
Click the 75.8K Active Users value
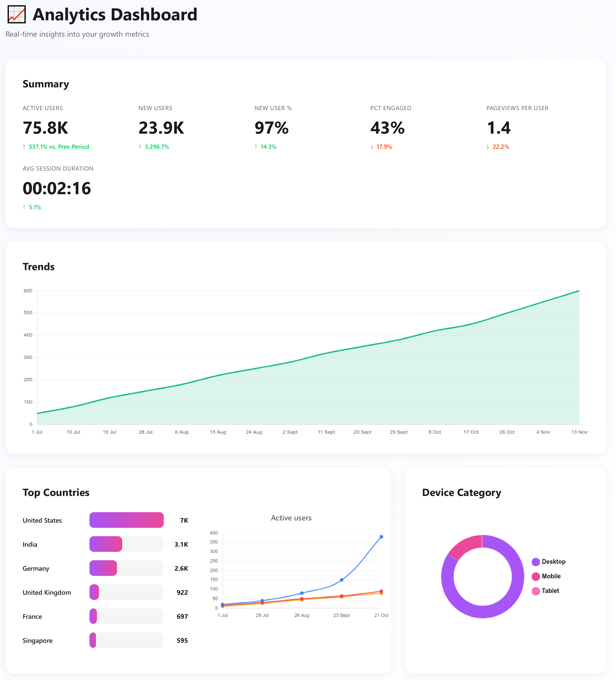46,128
